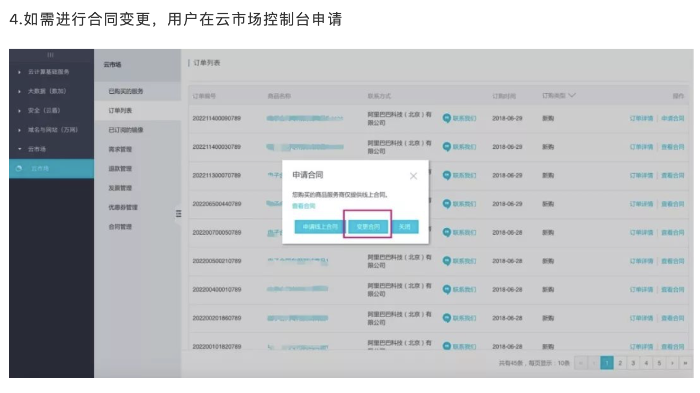This screenshot has height=393, width=700.
Task: Go to page 3 in pagination
Action: click(x=633, y=363)
